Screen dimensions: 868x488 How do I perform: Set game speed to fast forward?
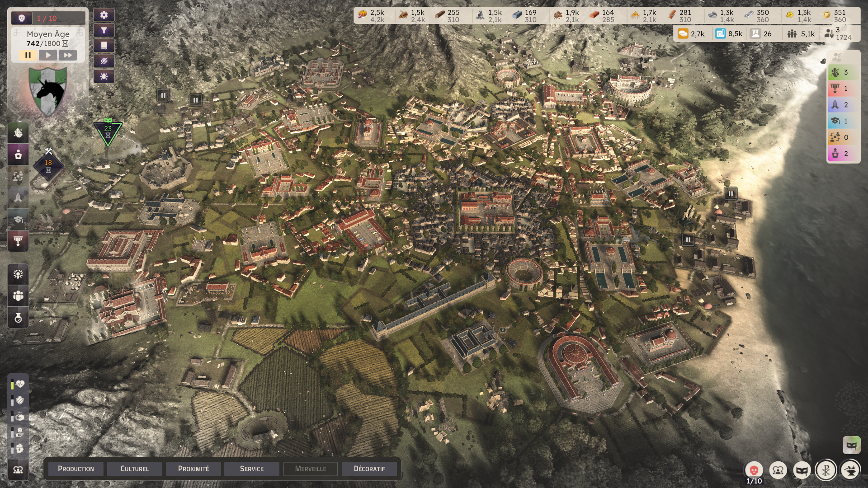[x=67, y=55]
